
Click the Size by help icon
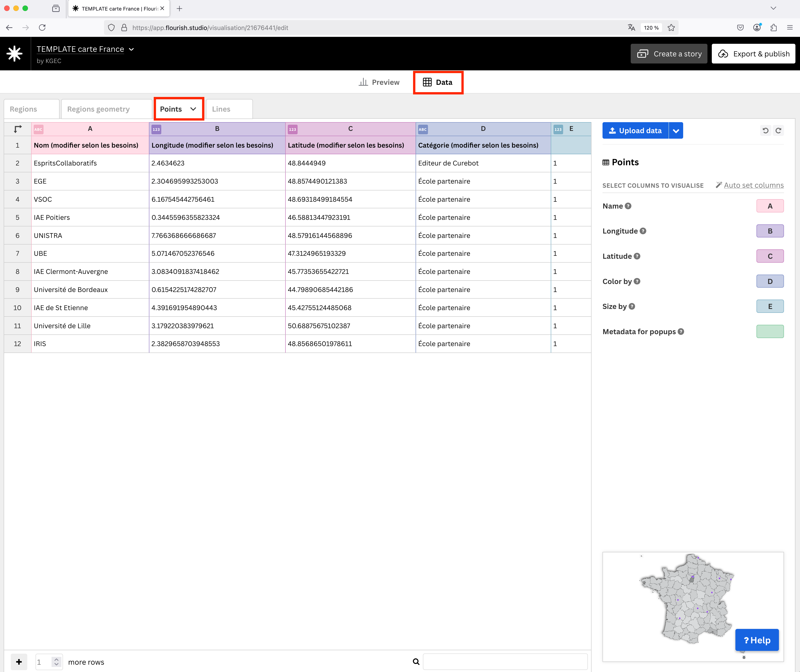(632, 306)
